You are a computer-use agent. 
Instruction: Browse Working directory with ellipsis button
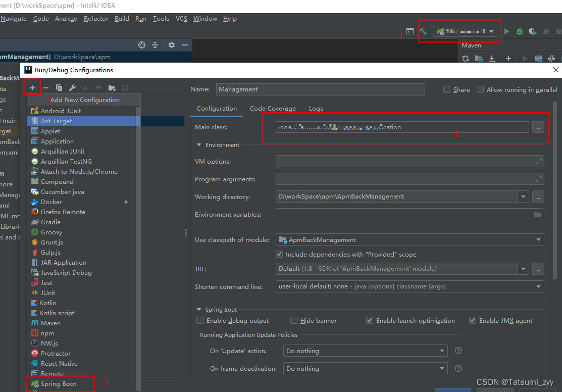click(538, 197)
